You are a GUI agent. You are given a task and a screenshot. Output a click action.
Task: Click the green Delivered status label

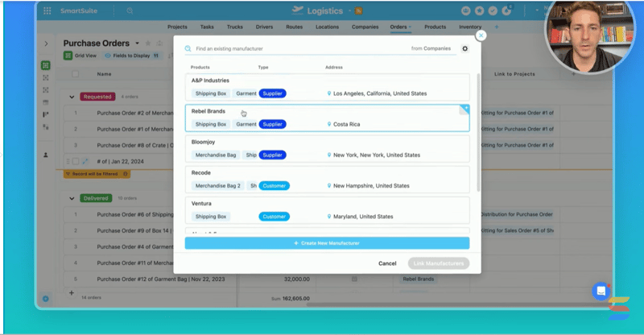click(96, 198)
